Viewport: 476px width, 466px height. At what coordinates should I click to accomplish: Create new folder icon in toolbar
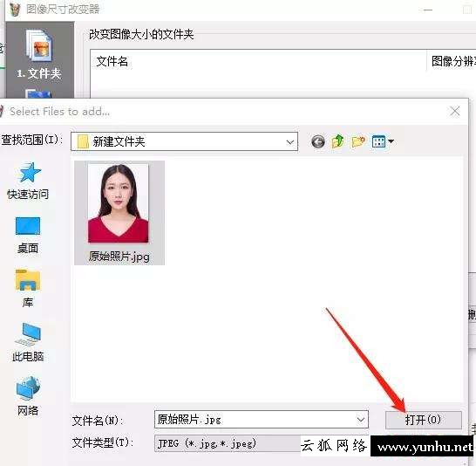pos(358,141)
